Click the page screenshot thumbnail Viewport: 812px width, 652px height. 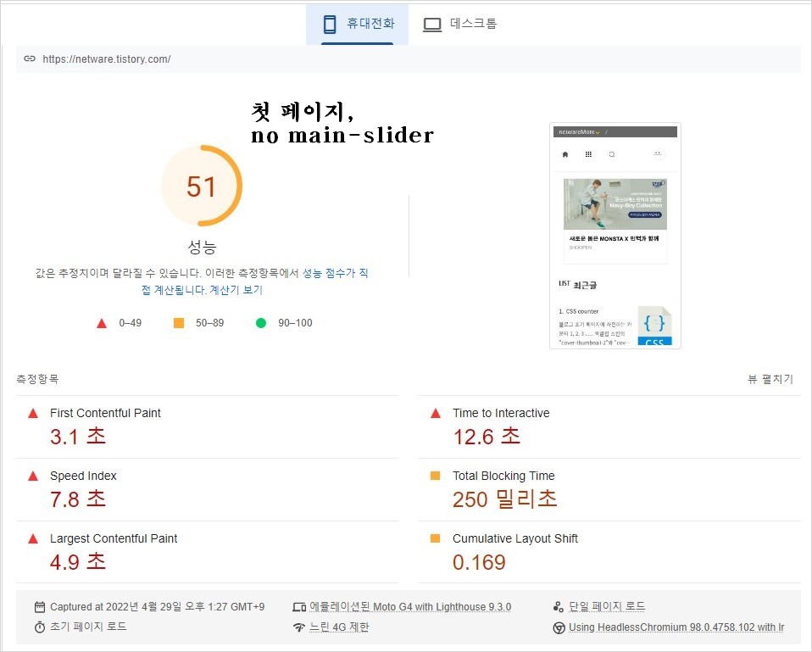point(615,236)
